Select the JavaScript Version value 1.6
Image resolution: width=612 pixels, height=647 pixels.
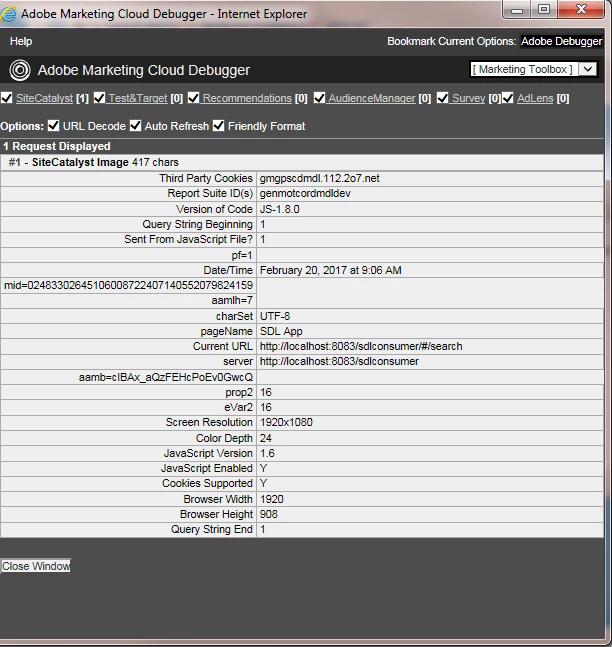point(267,453)
